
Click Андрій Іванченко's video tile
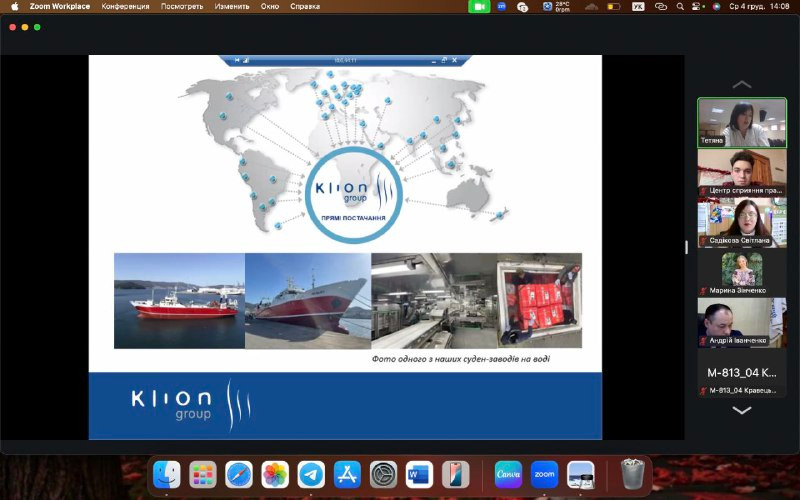click(x=741, y=322)
